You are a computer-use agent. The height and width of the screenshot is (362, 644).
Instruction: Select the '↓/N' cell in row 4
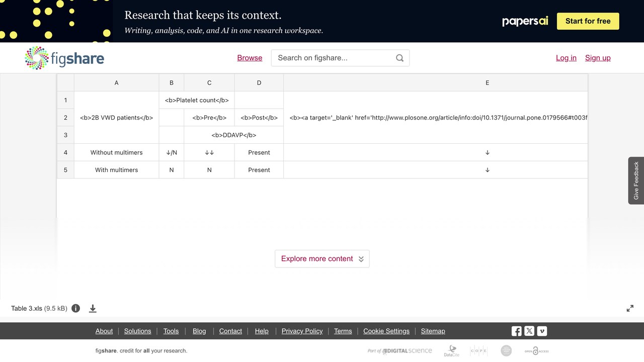click(172, 152)
